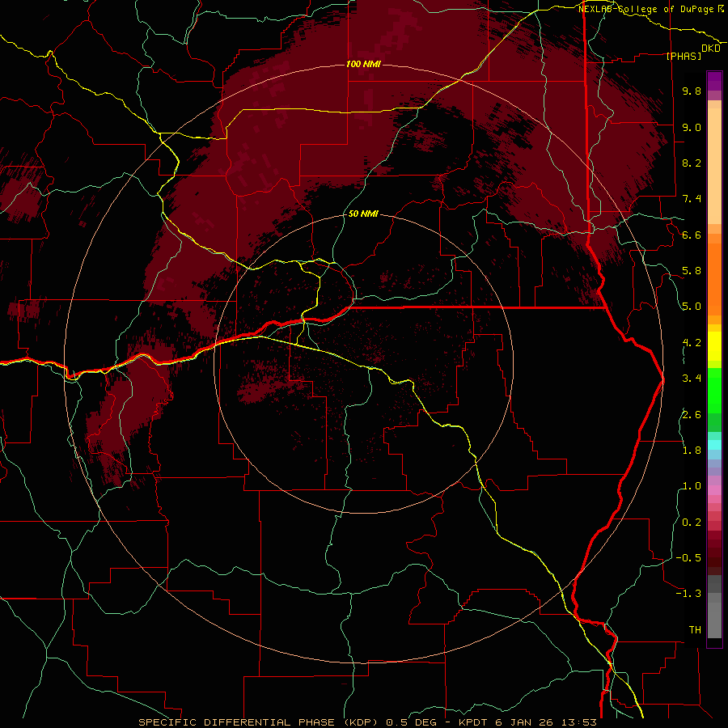Click the 6.6 scale value
The height and width of the screenshot is (728, 728).
click(x=692, y=235)
